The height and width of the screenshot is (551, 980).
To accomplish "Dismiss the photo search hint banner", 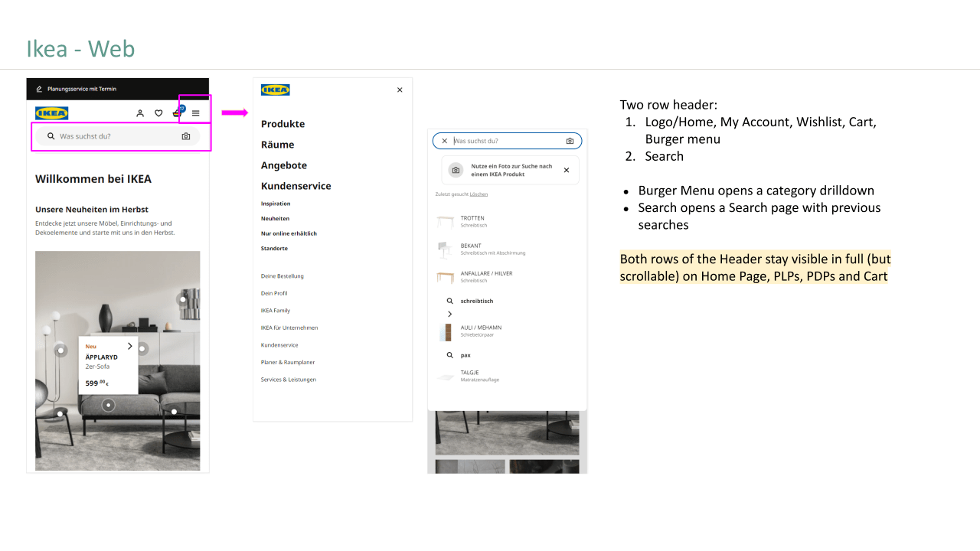I will pos(567,170).
